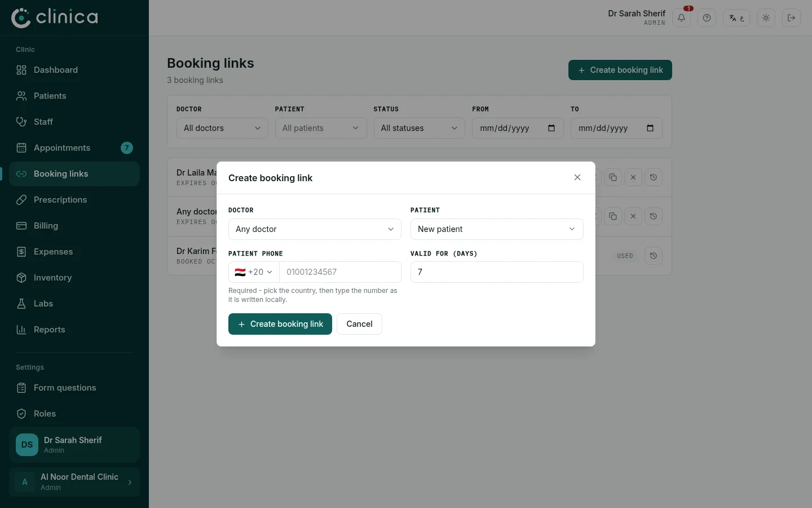View history for the Dr Laila link
Viewport: 812px width, 508px height.
pos(654,177)
